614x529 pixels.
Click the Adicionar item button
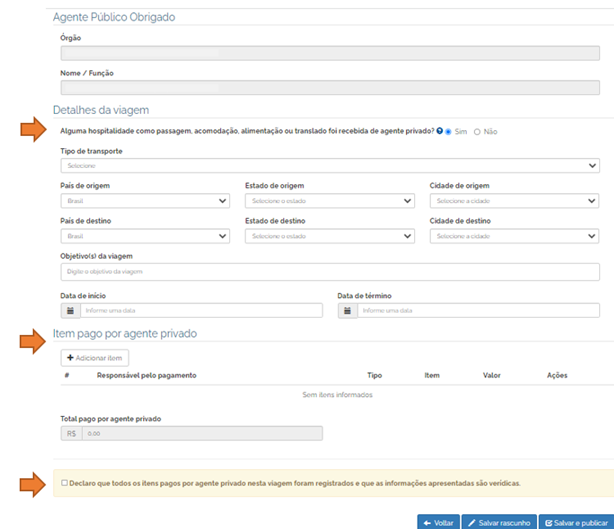(x=95, y=357)
